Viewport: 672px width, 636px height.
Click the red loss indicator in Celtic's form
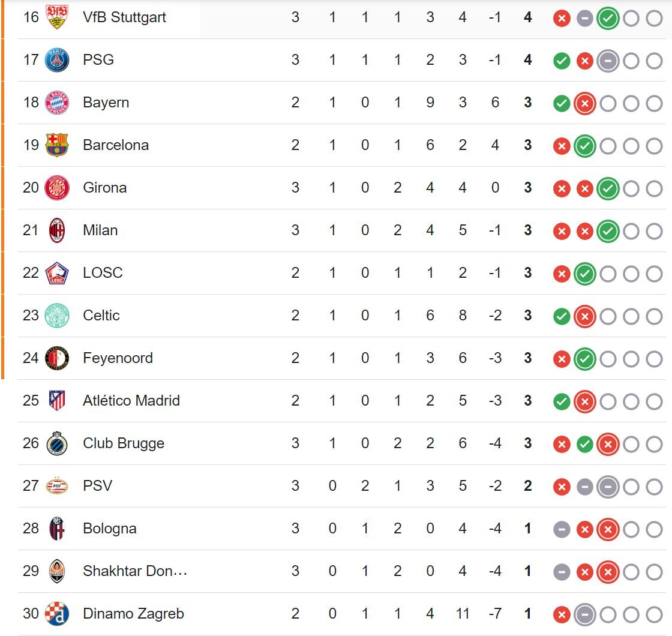click(584, 317)
